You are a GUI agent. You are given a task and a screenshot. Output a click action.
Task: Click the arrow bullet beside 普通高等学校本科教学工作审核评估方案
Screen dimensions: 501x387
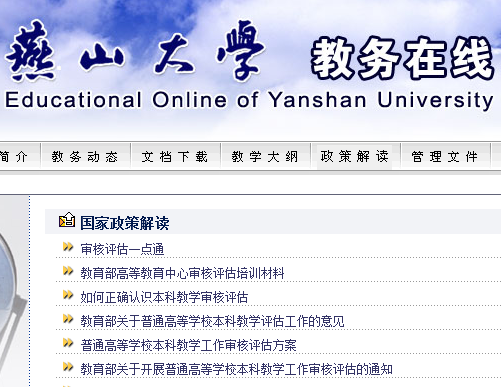(68, 343)
